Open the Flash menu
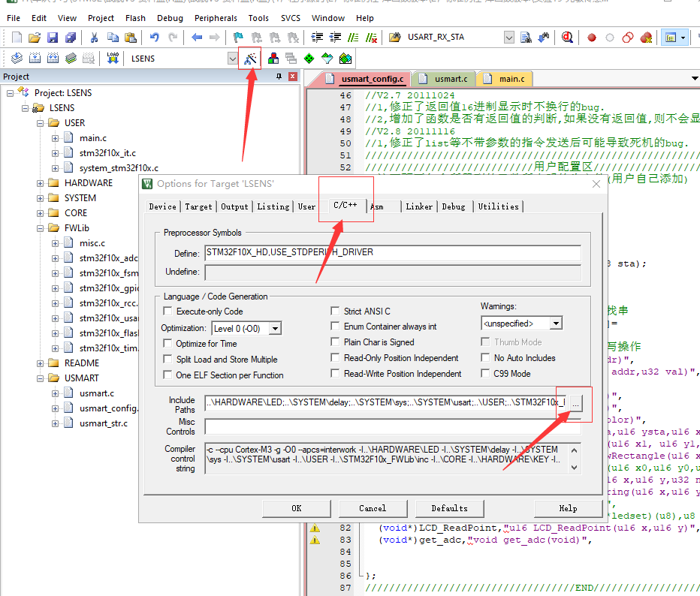The image size is (700, 596). 135,18
